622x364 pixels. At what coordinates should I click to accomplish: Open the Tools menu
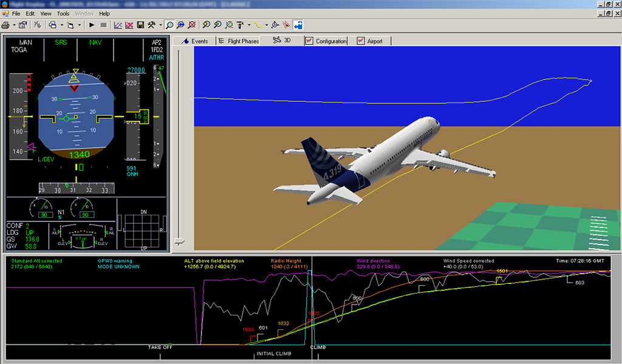coord(63,13)
